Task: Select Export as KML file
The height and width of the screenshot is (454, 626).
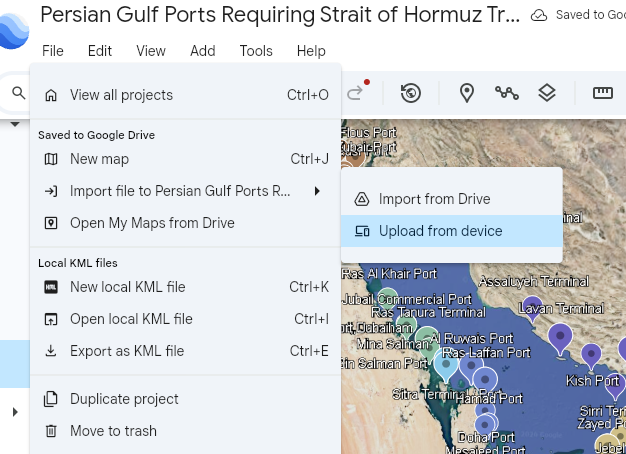Action: pyautogui.click(x=127, y=351)
